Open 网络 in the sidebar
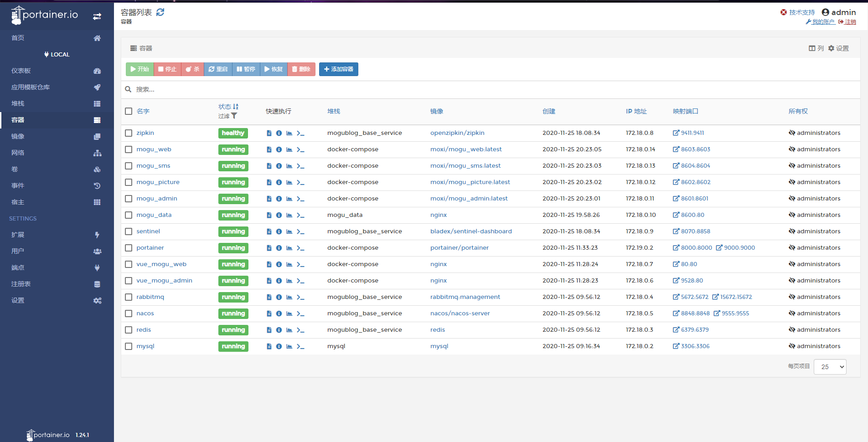Image resolution: width=868 pixels, height=442 pixels. [x=57, y=153]
